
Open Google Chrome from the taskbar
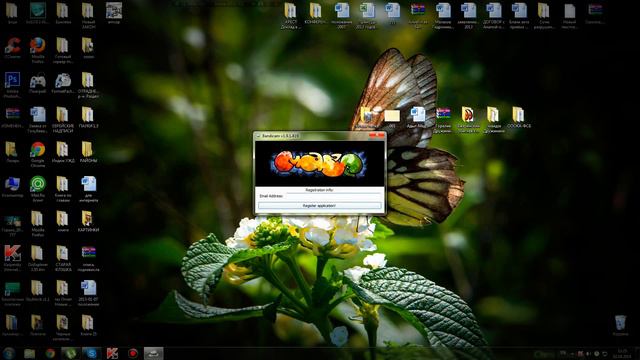point(50,353)
